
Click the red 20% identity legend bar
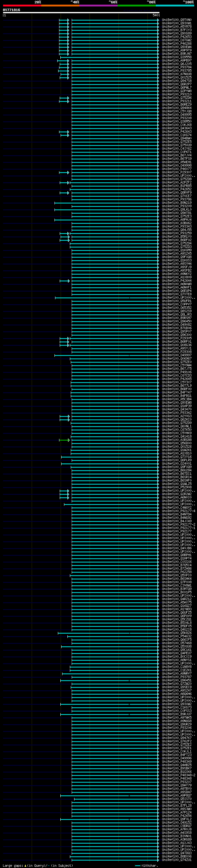(22, 6)
